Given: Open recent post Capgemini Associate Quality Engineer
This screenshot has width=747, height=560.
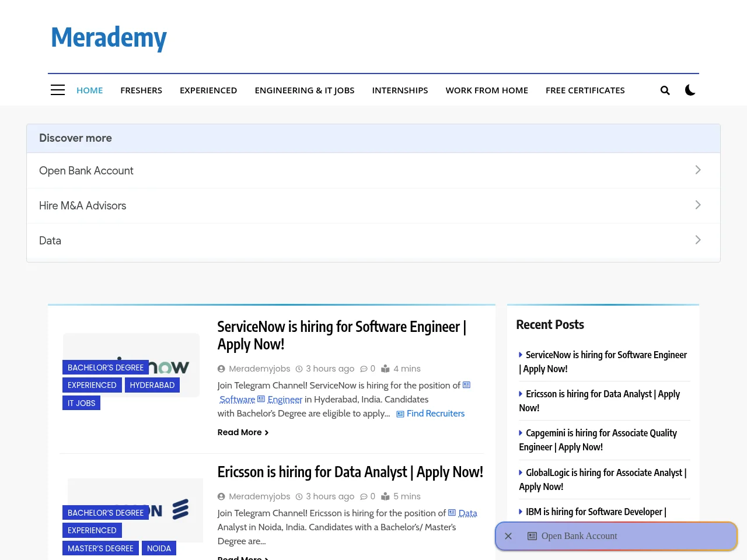Looking at the screenshot, I should (598, 440).
